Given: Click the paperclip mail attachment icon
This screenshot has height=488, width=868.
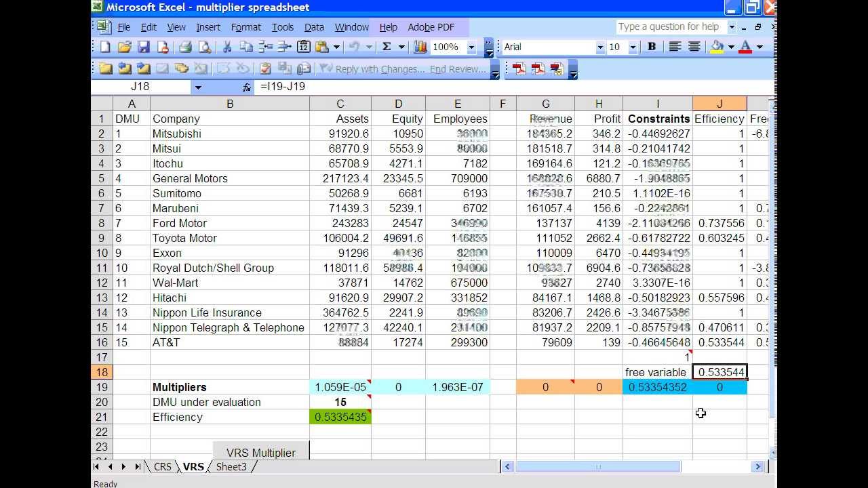Looking at the screenshot, I should click(x=303, y=68).
